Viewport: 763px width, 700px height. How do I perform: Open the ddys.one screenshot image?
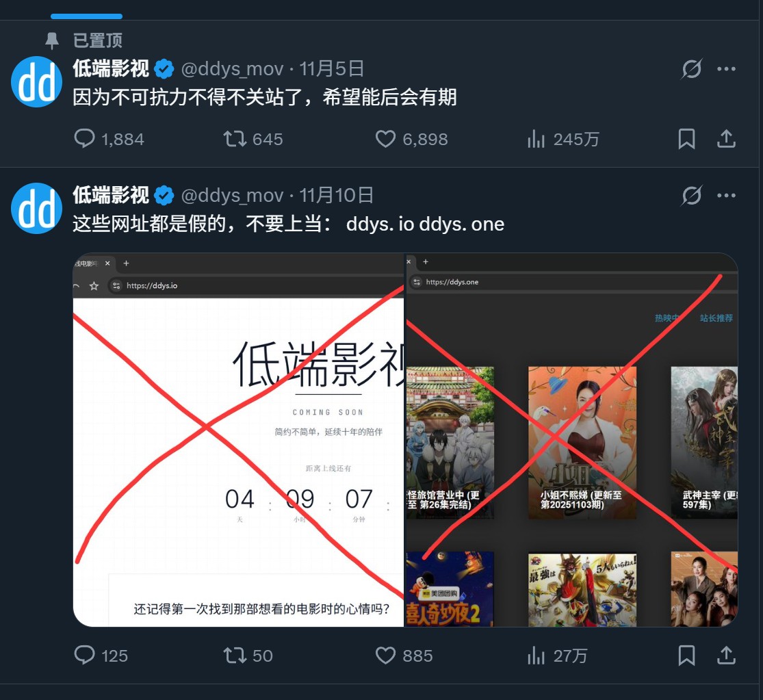click(x=572, y=440)
